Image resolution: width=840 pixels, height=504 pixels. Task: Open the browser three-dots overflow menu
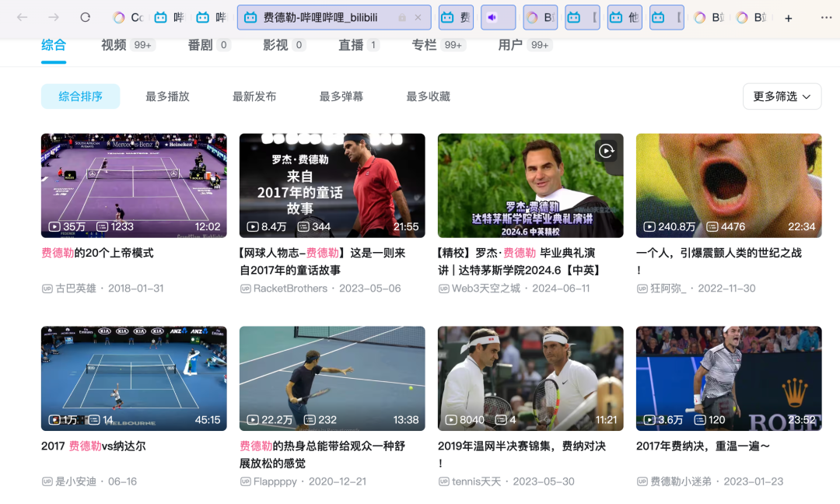[x=826, y=17]
